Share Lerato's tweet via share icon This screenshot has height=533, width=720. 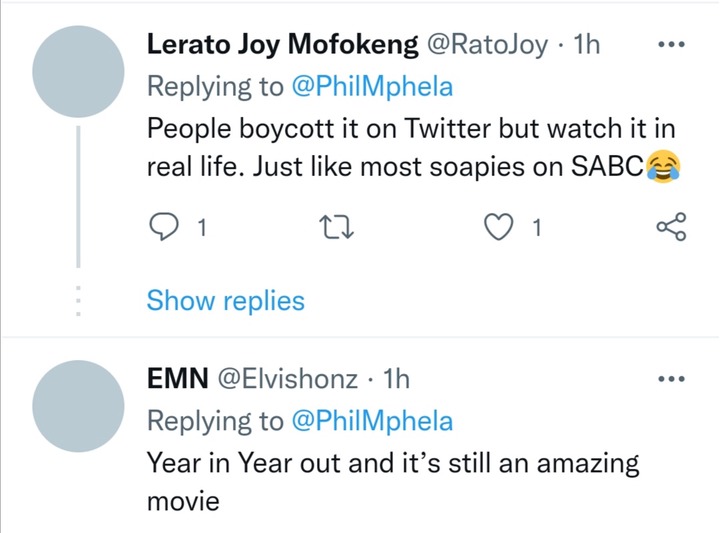click(x=671, y=227)
